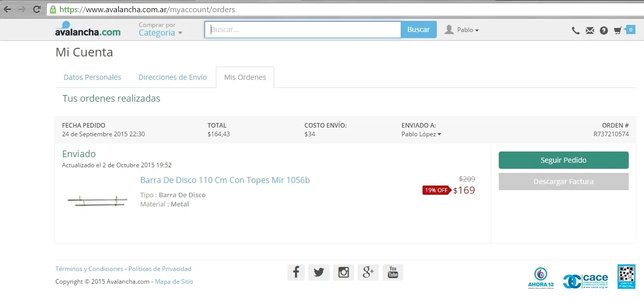
Task: Click the crossed-out original price $209
Action: tap(467, 179)
